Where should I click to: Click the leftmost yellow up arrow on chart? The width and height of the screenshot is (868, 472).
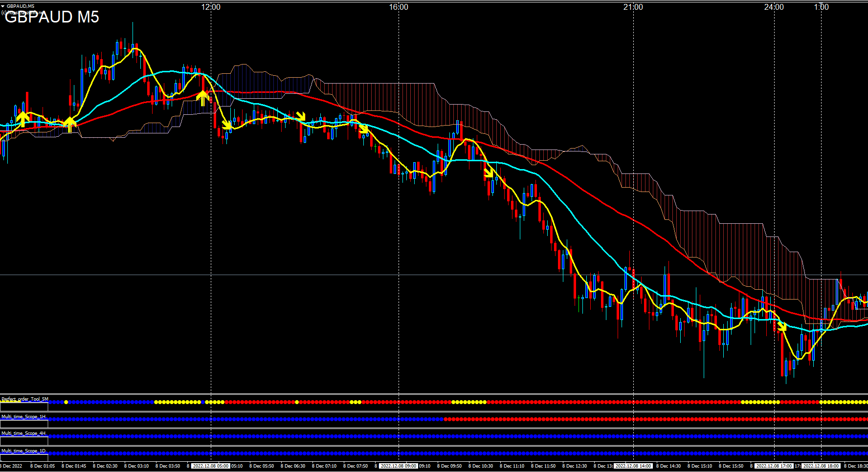(x=22, y=119)
